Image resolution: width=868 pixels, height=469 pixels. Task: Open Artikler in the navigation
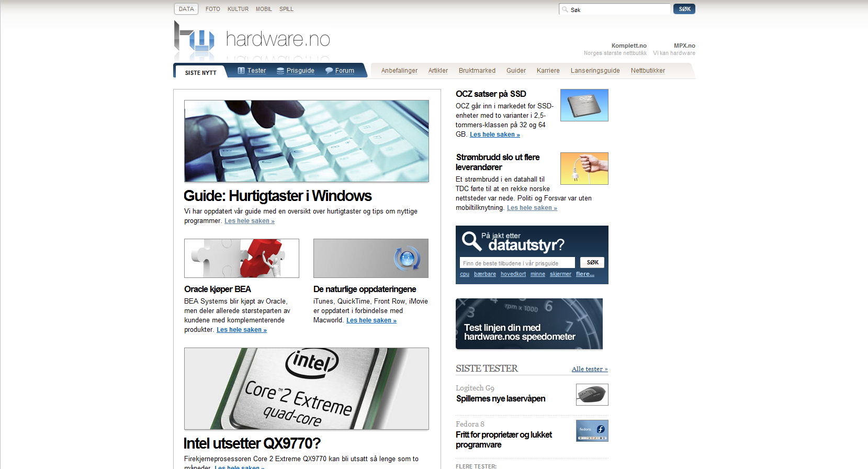click(438, 71)
